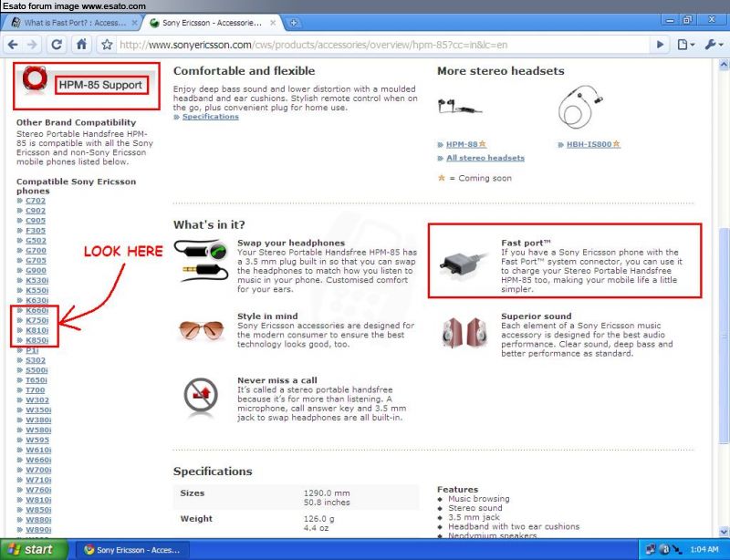730x560 pixels.
Task: Open the HPM-88 headset link
Action: tap(462, 144)
